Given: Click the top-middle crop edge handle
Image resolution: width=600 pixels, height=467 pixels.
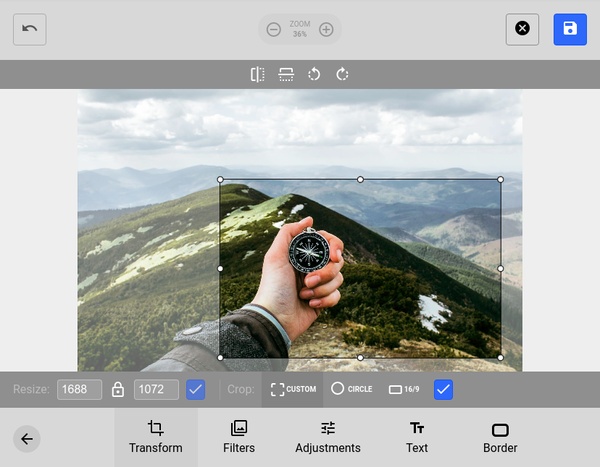Looking at the screenshot, I should [x=360, y=180].
